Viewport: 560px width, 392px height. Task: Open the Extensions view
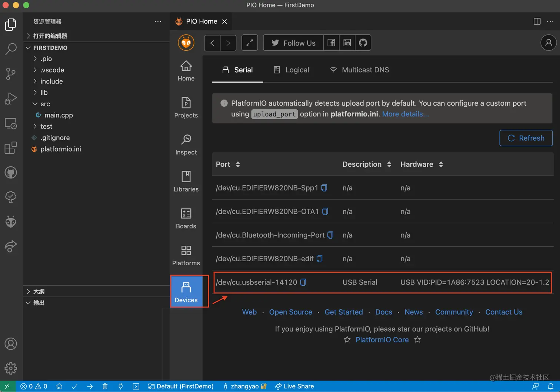[11, 148]
